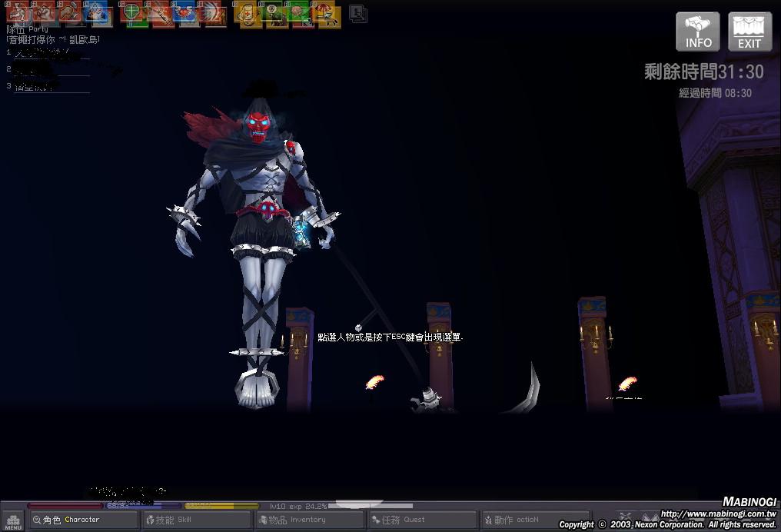Viewport: 781px width, 532px height.
Task: Open the INFO panel
Action: (698, 32)
